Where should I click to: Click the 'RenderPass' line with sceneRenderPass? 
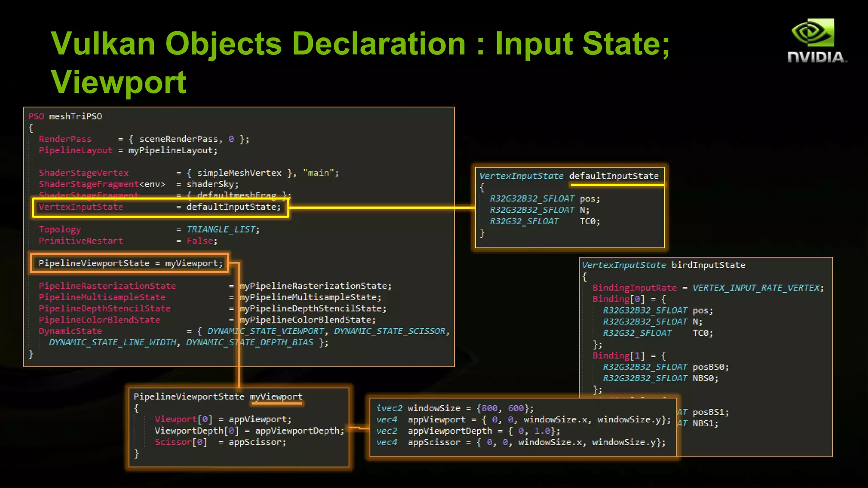click(x=144, y=139)
